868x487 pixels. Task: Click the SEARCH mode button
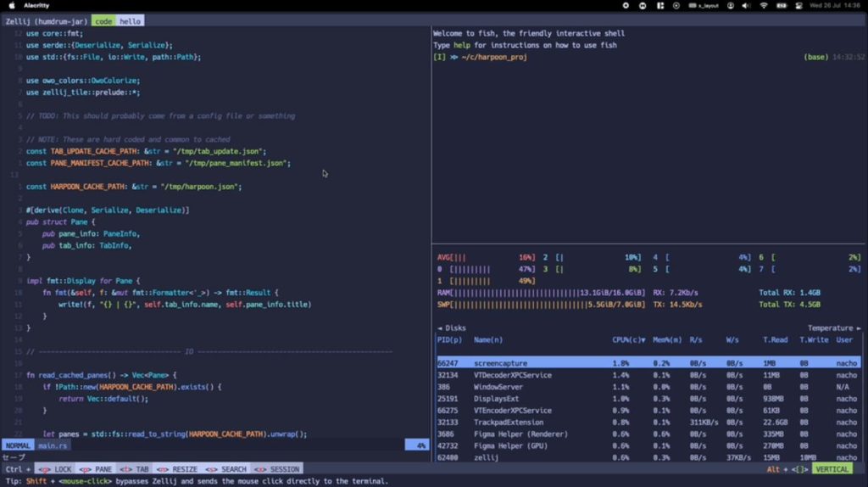tap(225, 468)
